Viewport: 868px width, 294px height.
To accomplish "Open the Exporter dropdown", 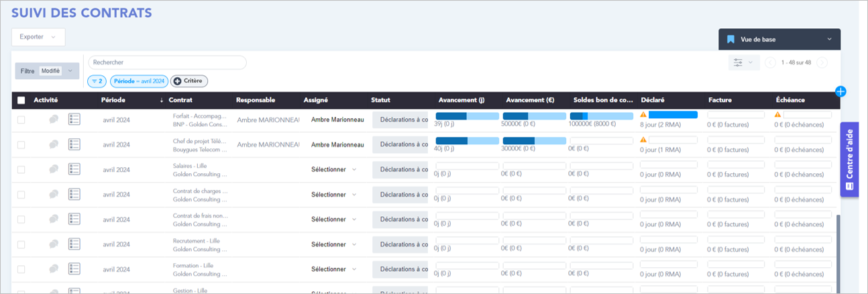I will (38, 37).
